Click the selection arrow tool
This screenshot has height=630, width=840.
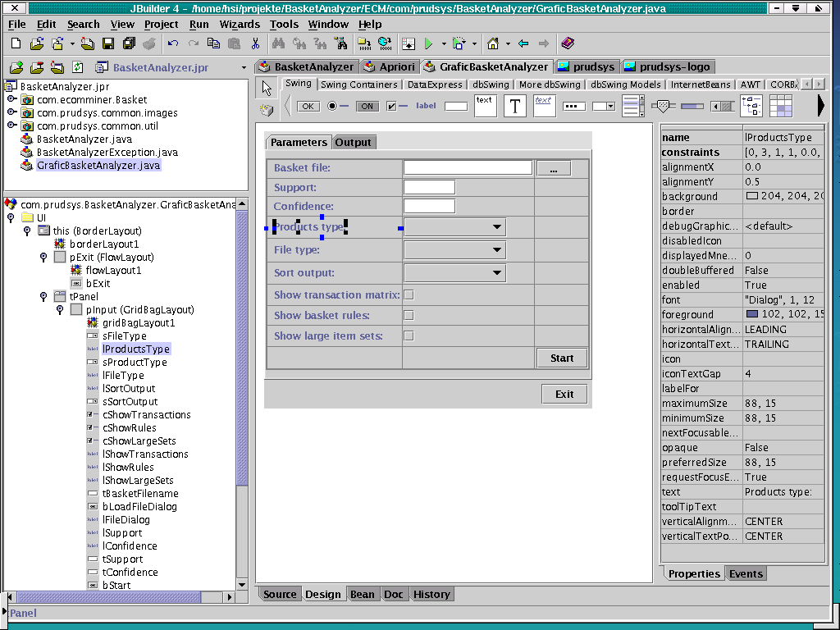pyautogui.click(x=267, y=88)
